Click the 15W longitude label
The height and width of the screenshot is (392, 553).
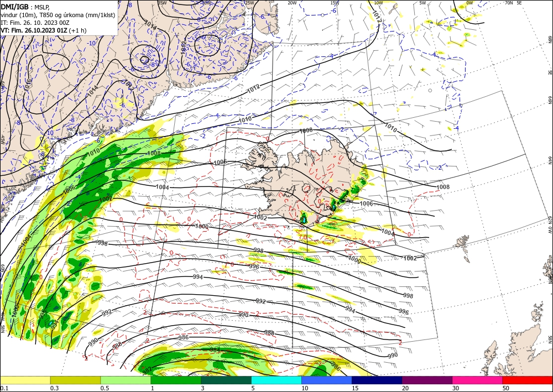335,2
